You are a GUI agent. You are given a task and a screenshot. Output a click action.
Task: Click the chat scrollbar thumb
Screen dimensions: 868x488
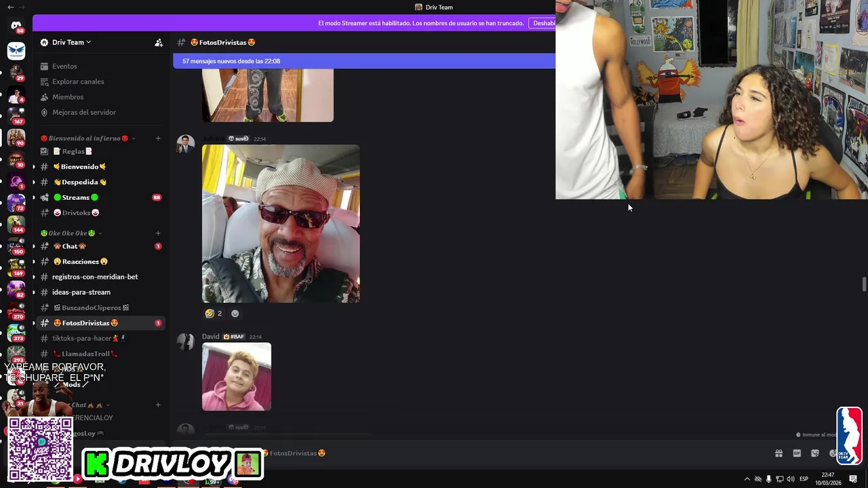(864, 284)
